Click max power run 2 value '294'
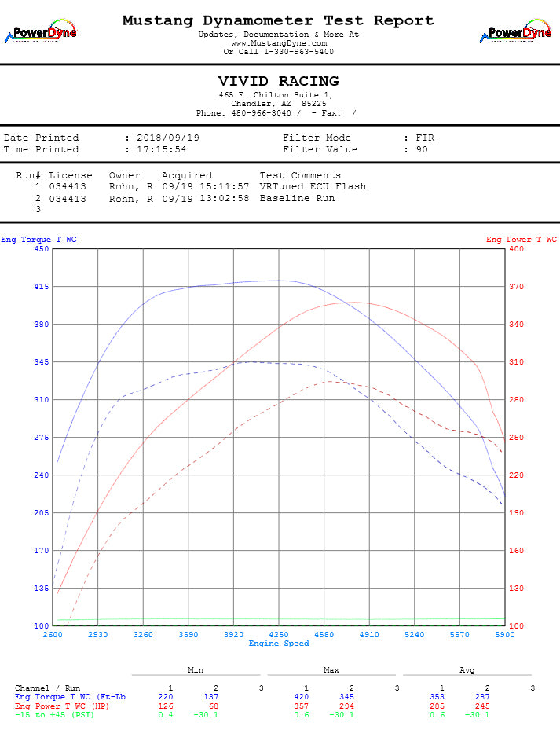The image size is (560, 737). (x=346, y=706)
